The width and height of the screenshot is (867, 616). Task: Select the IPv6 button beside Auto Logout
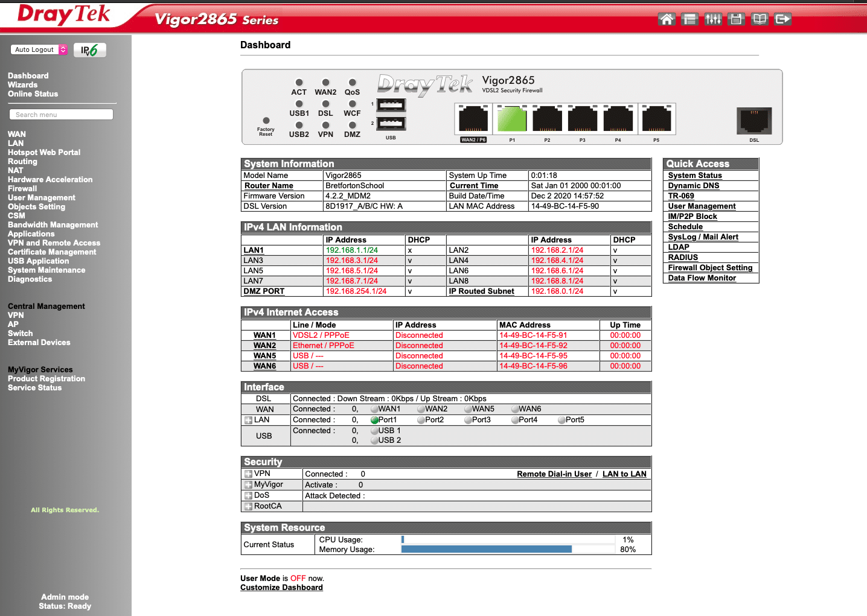(x=89, y=50)
